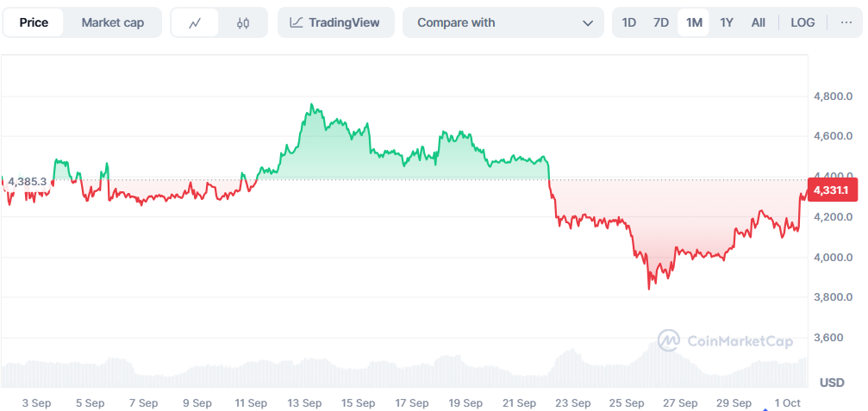Show the All time range

click(x=758, y=22)
